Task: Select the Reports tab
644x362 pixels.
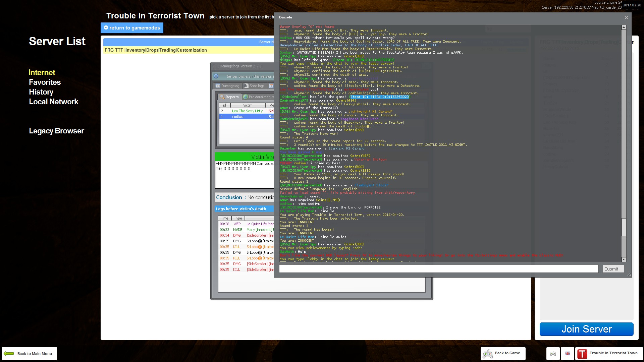Action: tap(229, 97)
